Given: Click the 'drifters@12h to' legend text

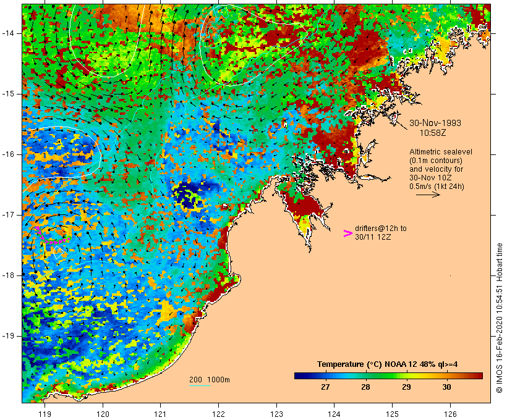Looking at the screenshot, I should coord(381,228).
